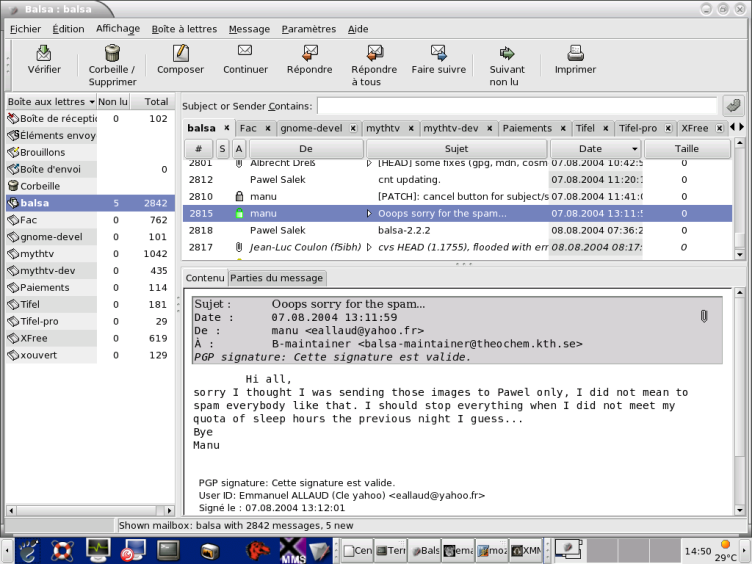This screenshot has height=564, width=752.
Task: Click the Vérifier mail check icon
Action: (44, 53)
